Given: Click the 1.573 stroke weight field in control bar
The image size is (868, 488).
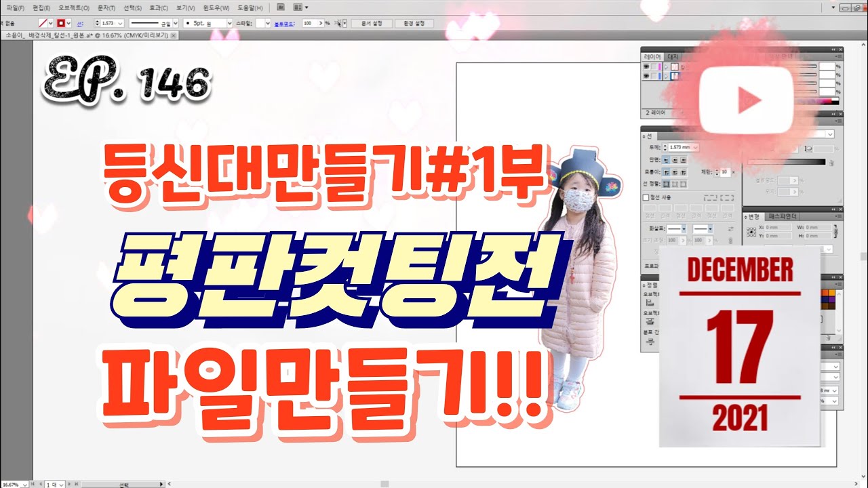Looking at the screenshot, I should 108,23.
